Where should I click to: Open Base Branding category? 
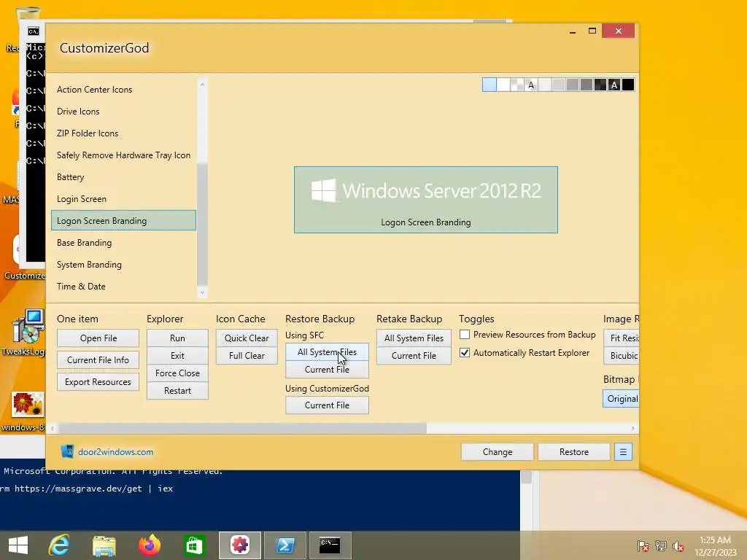(x=123, y=243)
